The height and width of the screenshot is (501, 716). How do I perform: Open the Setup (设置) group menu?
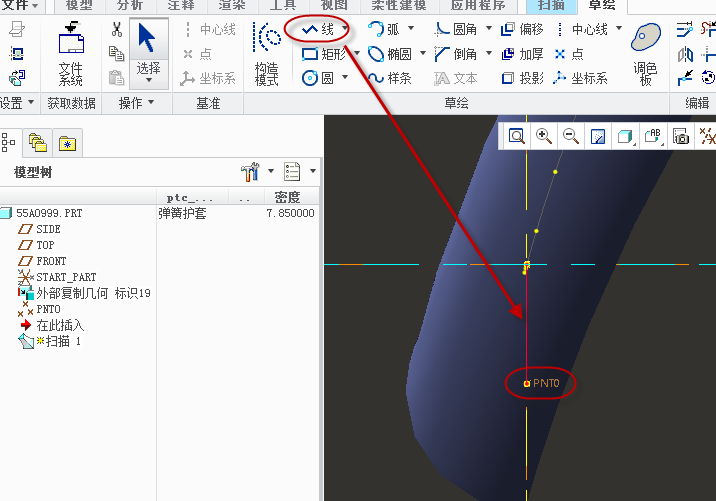coord(17,103)
